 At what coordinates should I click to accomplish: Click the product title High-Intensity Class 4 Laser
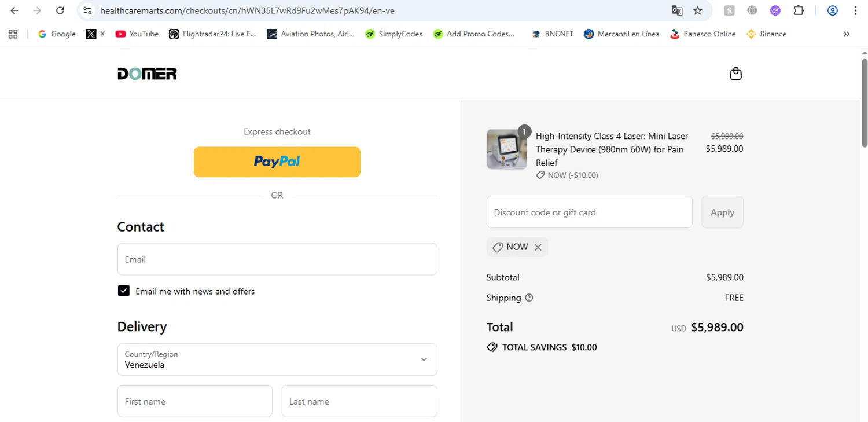coord(612,149)
